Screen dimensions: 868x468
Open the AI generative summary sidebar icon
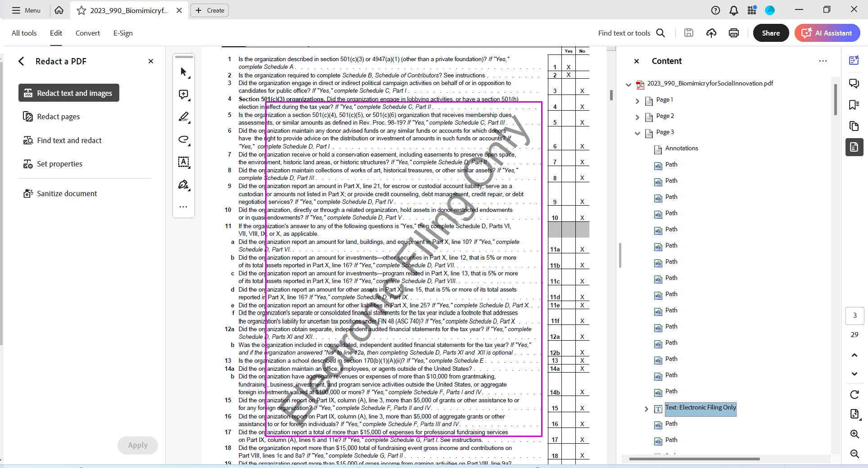point(854,60)
